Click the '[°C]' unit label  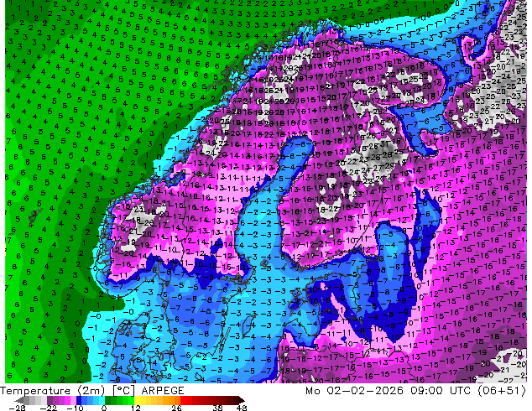[x=123, y=391]
